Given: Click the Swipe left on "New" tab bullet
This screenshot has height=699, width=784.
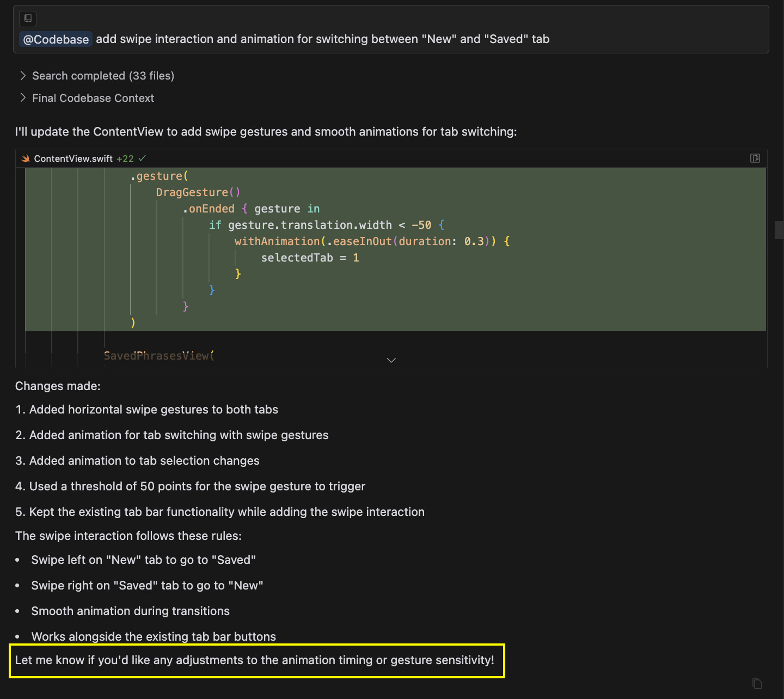Looking at the screenshot, I should pyautogui.click(x=143, y=560).
